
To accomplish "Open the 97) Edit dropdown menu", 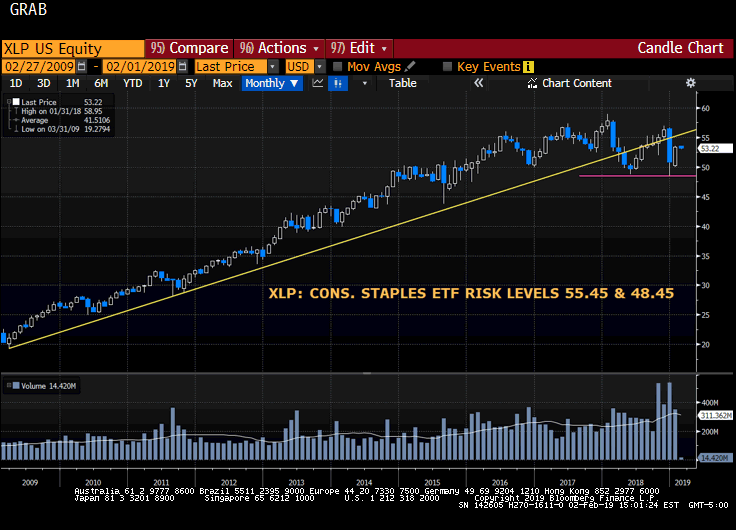I will click(x=359, y=48).
